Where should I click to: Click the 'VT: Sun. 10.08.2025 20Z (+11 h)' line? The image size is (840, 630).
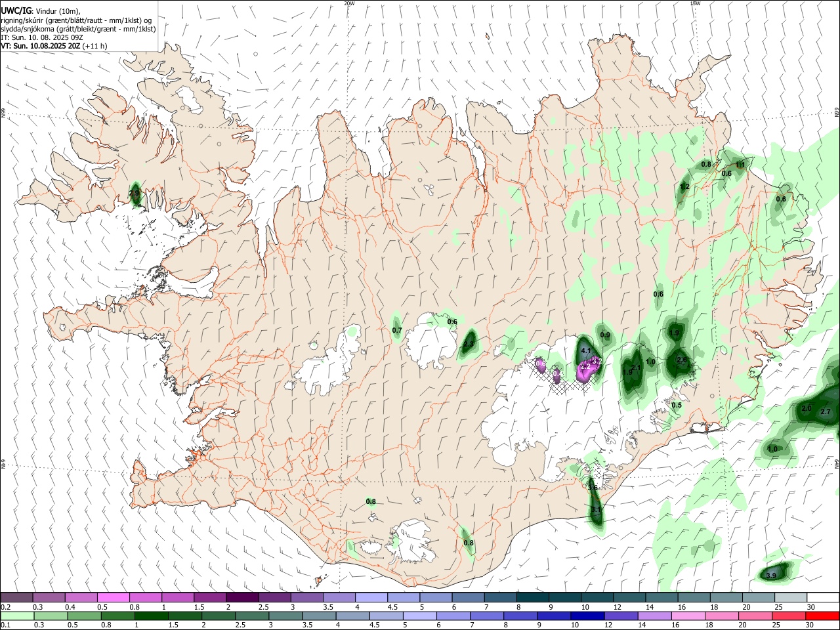[x=54, y=46]
